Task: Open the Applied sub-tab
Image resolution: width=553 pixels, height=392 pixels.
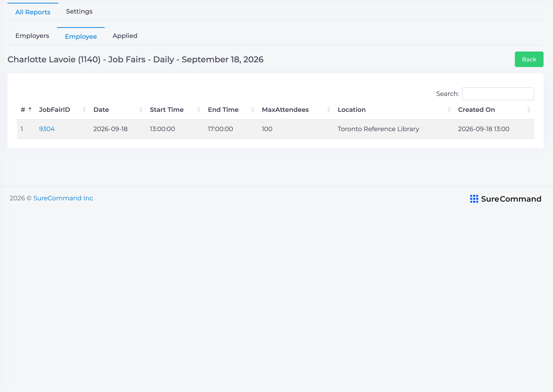Action: (x=125, y=36)
